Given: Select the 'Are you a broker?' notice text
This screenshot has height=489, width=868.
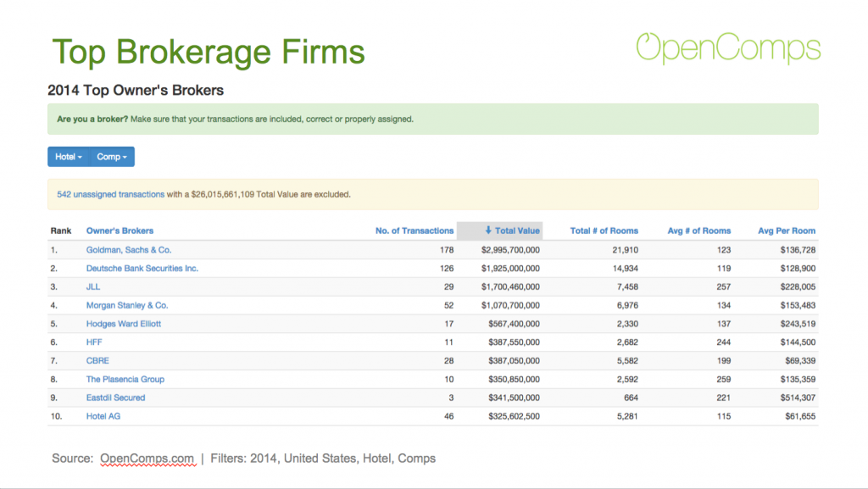Looking at the screenshot, I should coord(236,119).
